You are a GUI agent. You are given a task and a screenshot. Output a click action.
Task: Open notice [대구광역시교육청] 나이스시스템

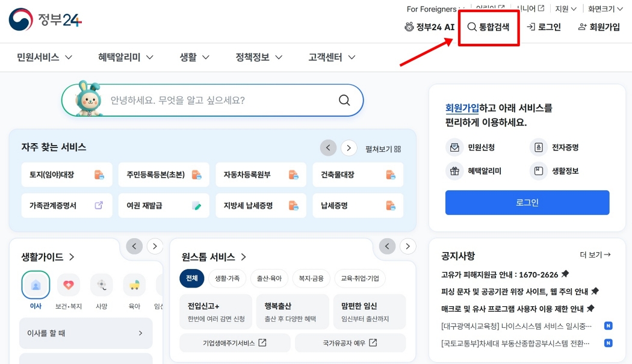(516, 325)
